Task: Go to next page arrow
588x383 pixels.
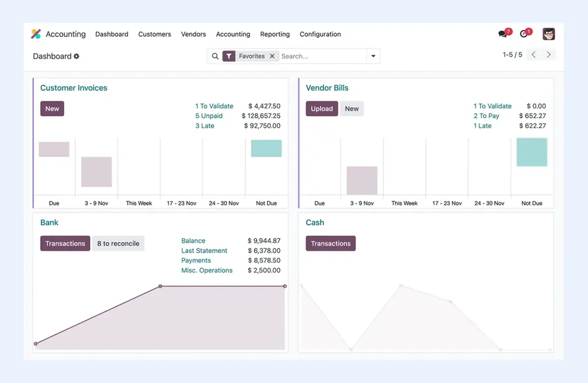Action: (x=548, y=55)
